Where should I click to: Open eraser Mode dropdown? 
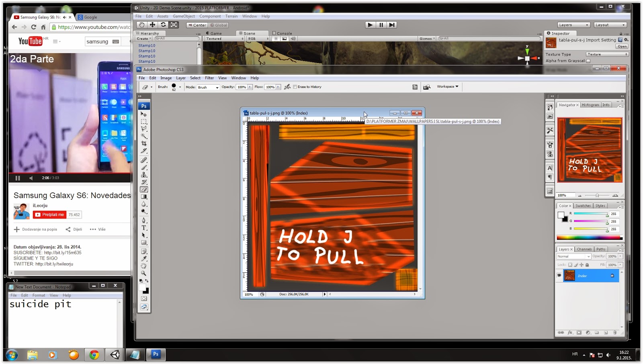click(x=208, y=87)
